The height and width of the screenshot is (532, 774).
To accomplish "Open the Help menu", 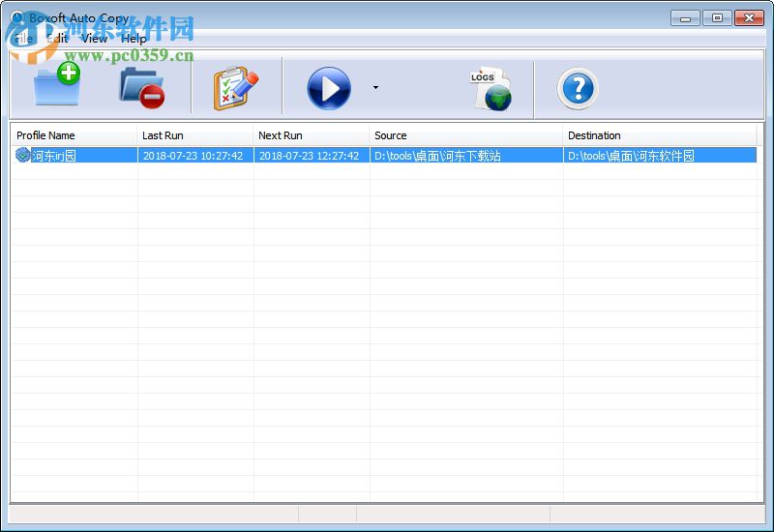I will pyautogui.click(x=134, y=39).
